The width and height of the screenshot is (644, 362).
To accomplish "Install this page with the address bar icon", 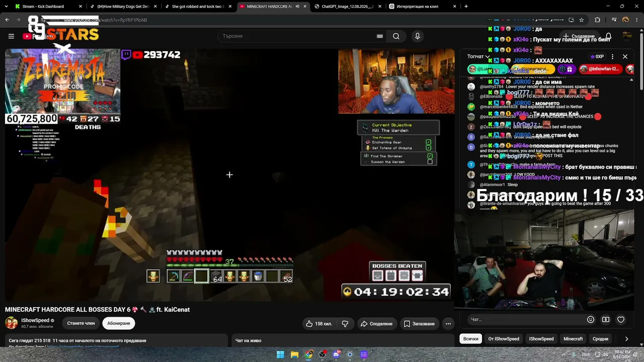I will click(571, 20).
